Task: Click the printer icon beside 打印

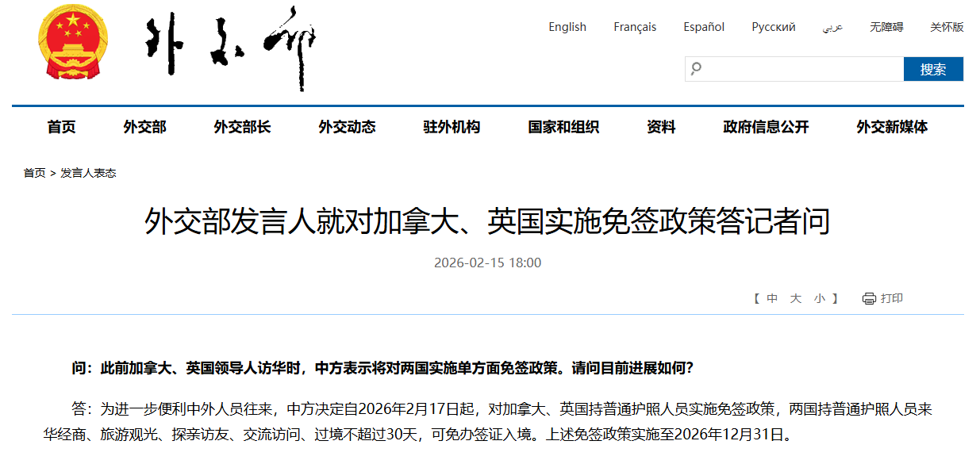Action: [x=869, y=299]
